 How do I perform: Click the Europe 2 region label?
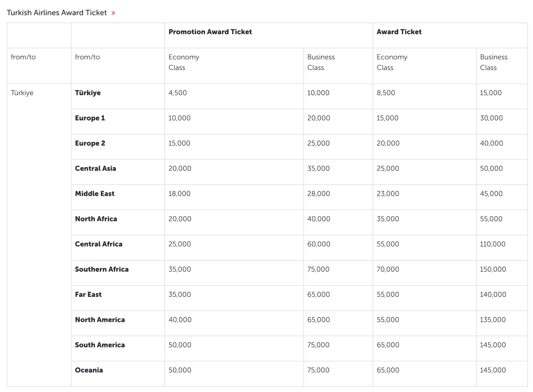tap(90, 143)
